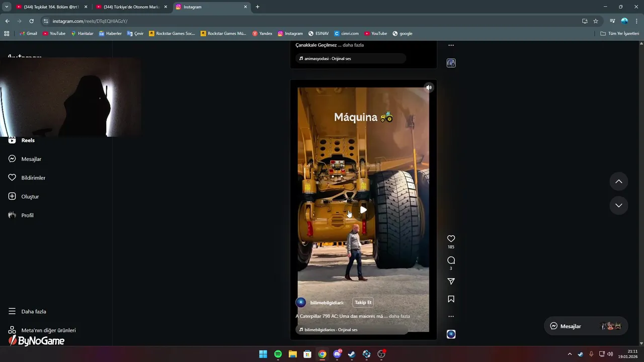Open Yandex bookmark
644x362 pixels.
tap(262, 34)
